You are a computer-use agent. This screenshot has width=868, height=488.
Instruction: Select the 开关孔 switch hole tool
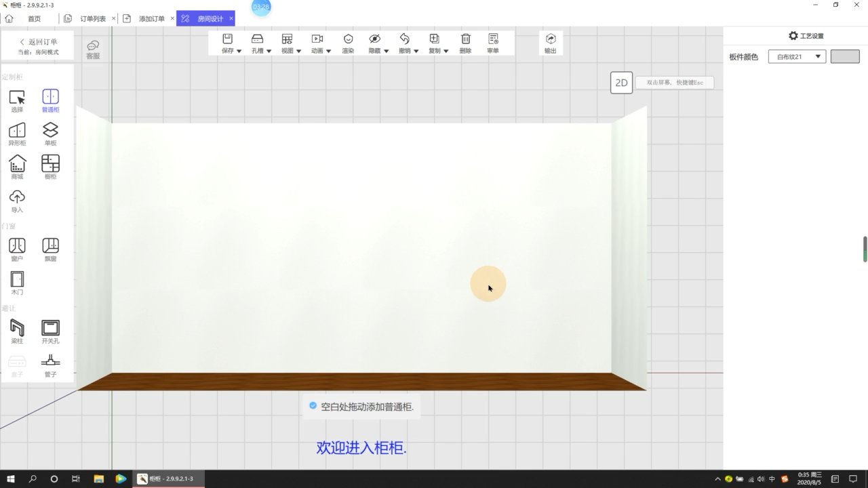pyautogui.click(x=50, y=332)
